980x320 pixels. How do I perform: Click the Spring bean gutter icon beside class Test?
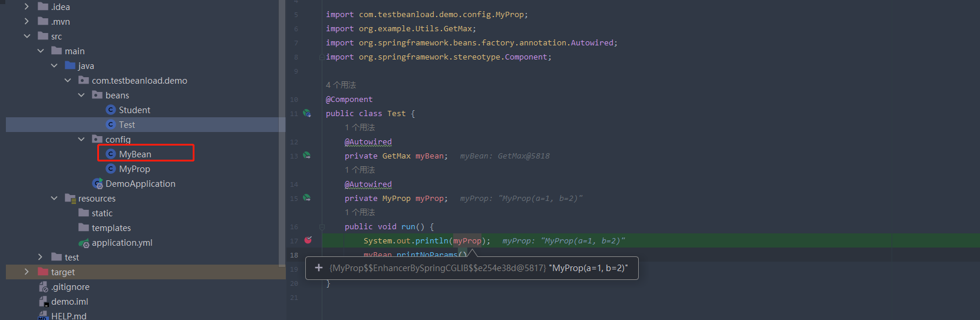307,113
